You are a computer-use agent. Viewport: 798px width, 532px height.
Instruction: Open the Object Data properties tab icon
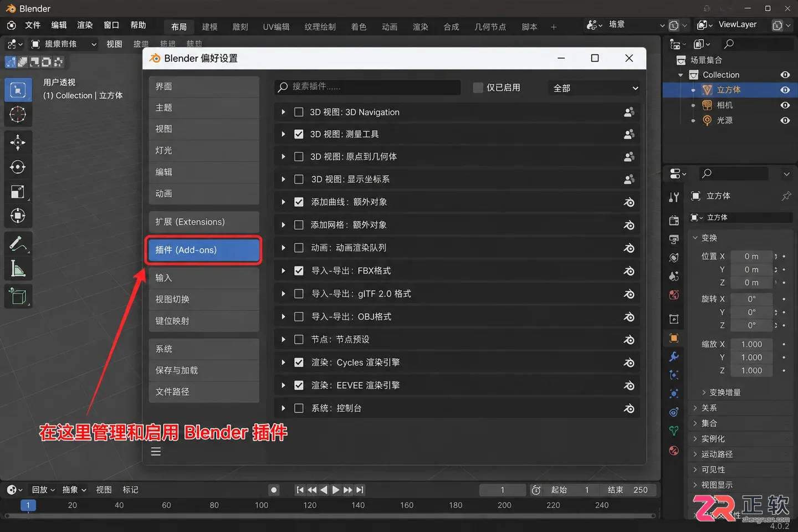click(x=674, y=431)
